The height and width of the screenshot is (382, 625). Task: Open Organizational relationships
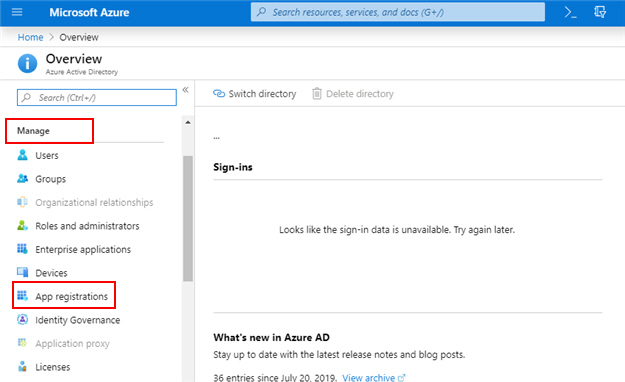(x=94, y=203)
